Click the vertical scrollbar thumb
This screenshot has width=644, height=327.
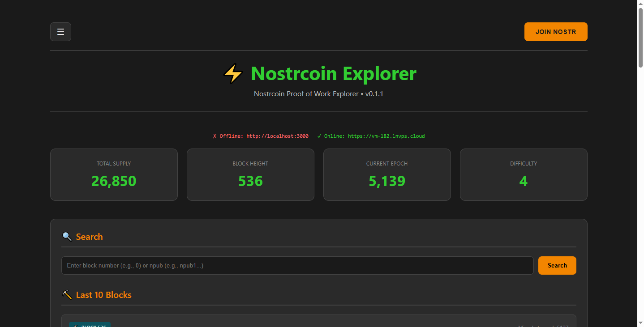tap(640, 38)
